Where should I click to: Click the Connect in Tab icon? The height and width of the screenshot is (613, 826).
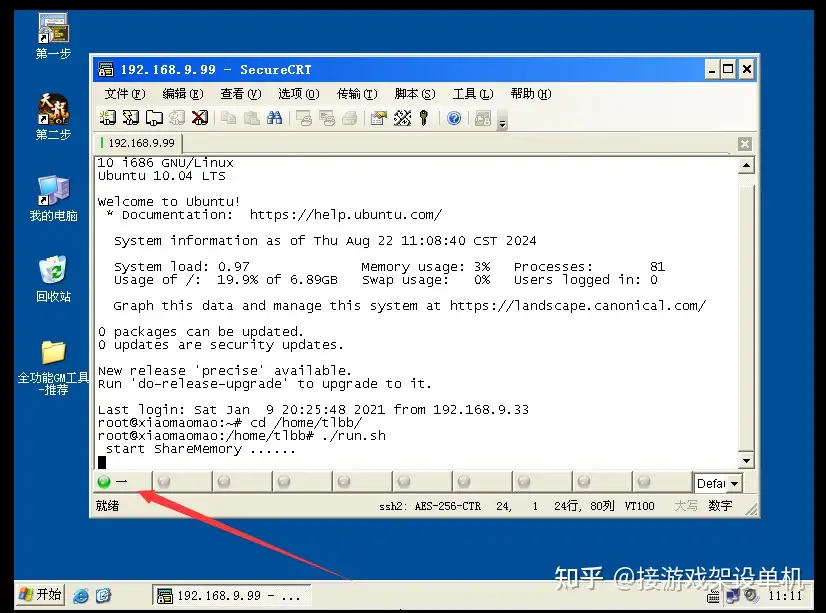[x=154, y=117]
